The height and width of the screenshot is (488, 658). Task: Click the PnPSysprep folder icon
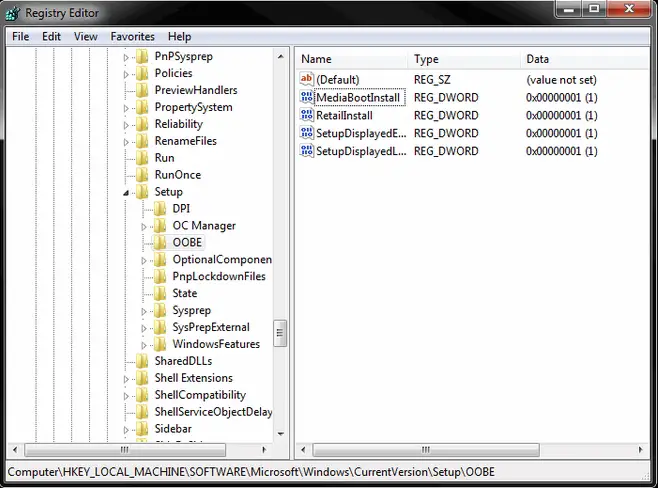pyautogui.click(x=143, y=56)
